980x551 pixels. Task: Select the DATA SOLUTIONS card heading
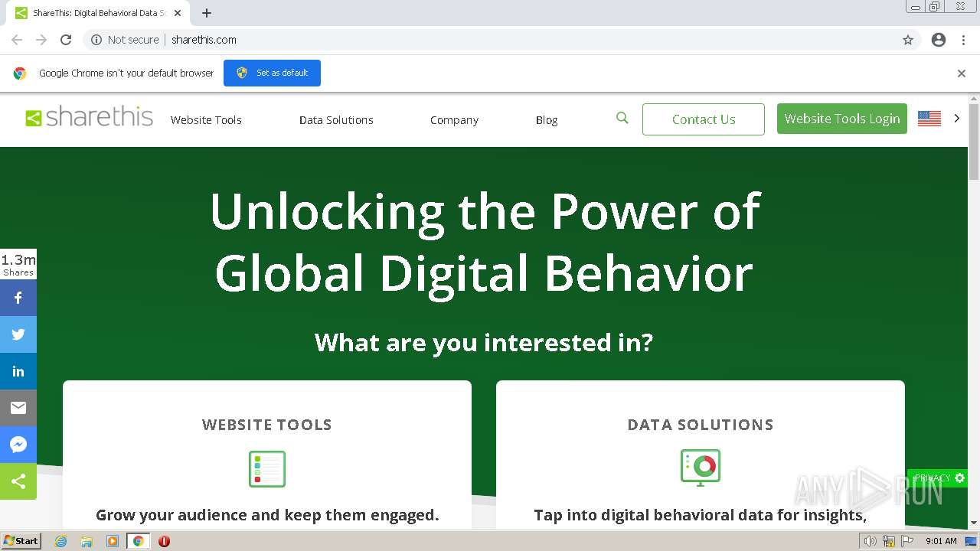click(701, 425)
